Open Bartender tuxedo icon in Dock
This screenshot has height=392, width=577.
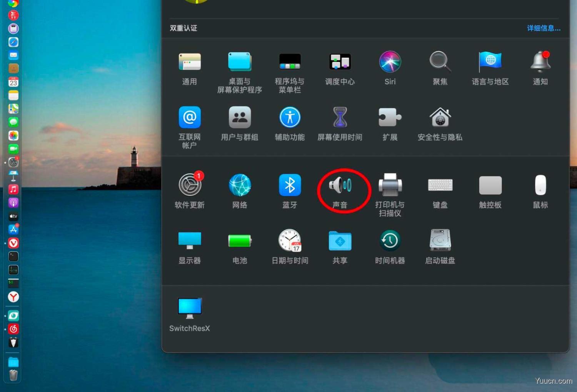point(13,342)
